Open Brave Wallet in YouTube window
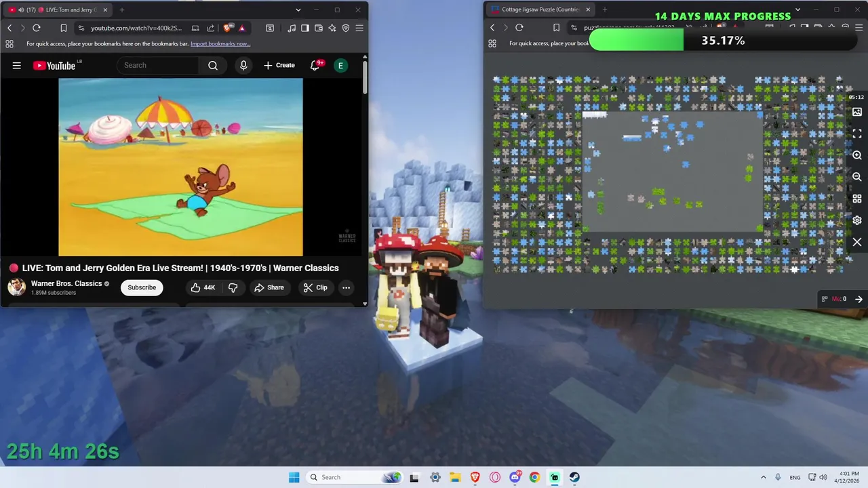 tap(319, 28)
